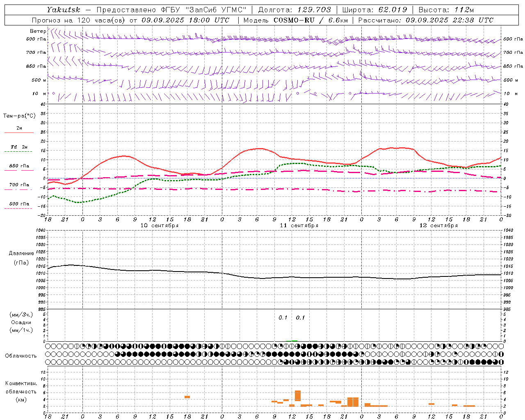525x420 pixels.
Task: Click the Модель COSMO-RU / 6.6км label
Action: click(x=295, y=20)
